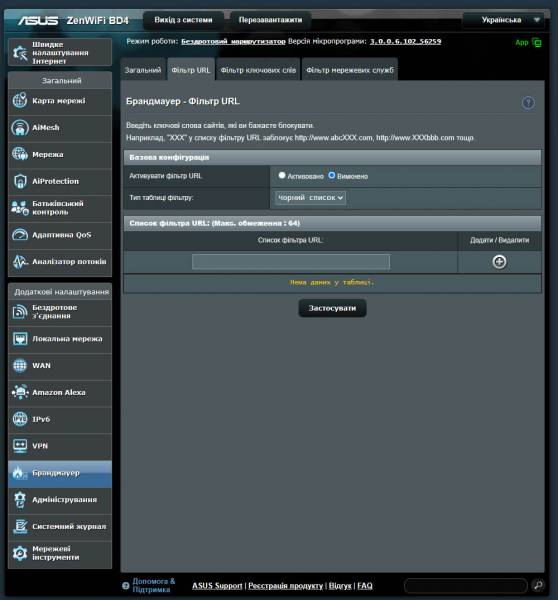The image size is (558, 600).
Task: Select the Вимкнено radio button
Action: pyautogui.click(x=332, y=175)
